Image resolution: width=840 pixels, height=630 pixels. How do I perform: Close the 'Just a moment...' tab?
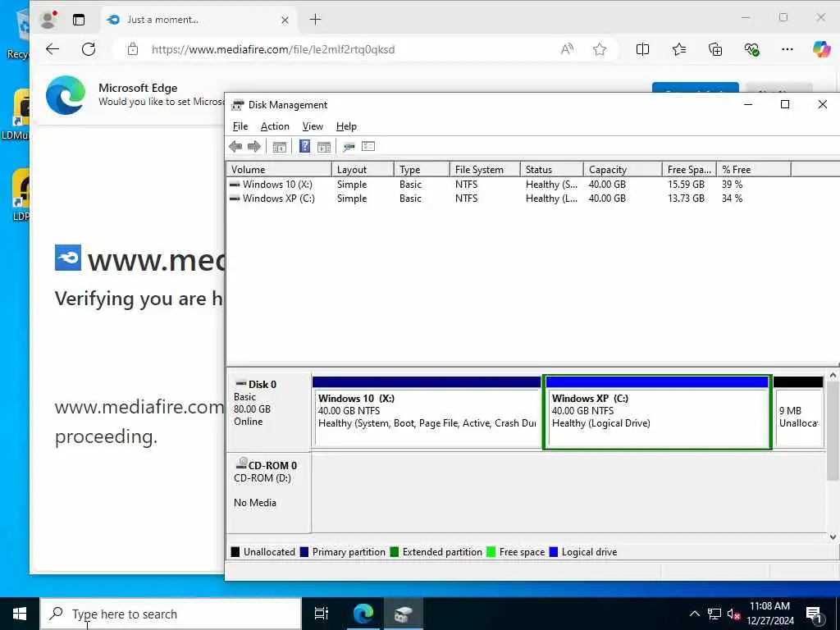click(x=285, y=20)
